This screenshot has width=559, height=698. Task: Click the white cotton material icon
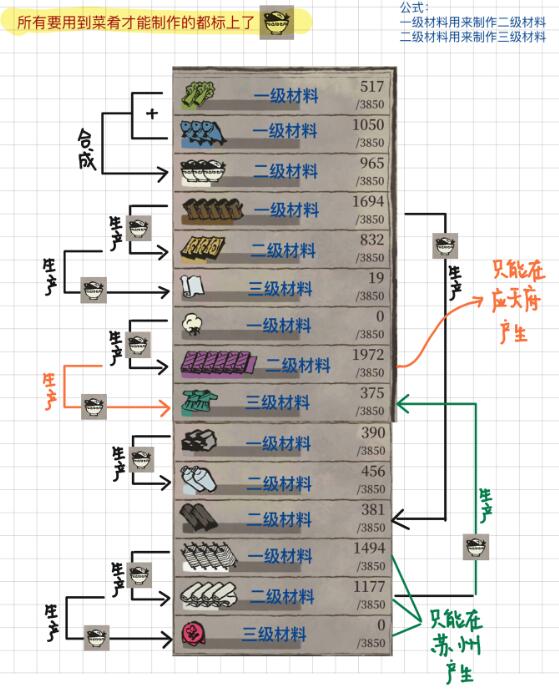click(x=193, y=325)
